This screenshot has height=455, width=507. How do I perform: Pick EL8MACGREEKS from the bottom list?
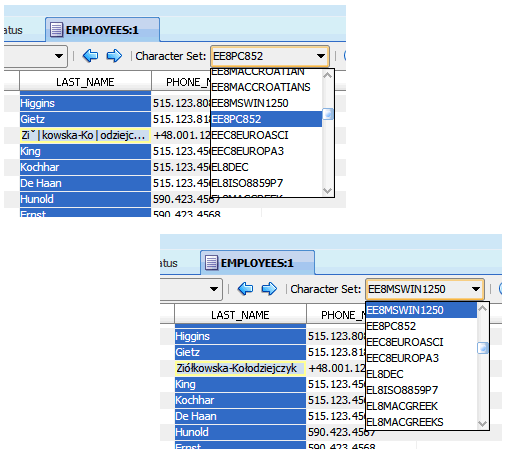click(x=421, y=422)
